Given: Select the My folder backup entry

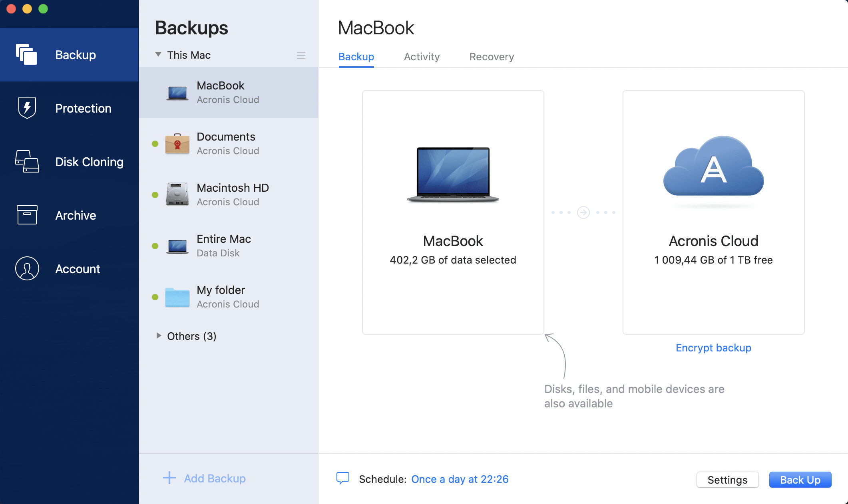Looking at the screenshot, I should pyautogui.click(x=221, y=296).
